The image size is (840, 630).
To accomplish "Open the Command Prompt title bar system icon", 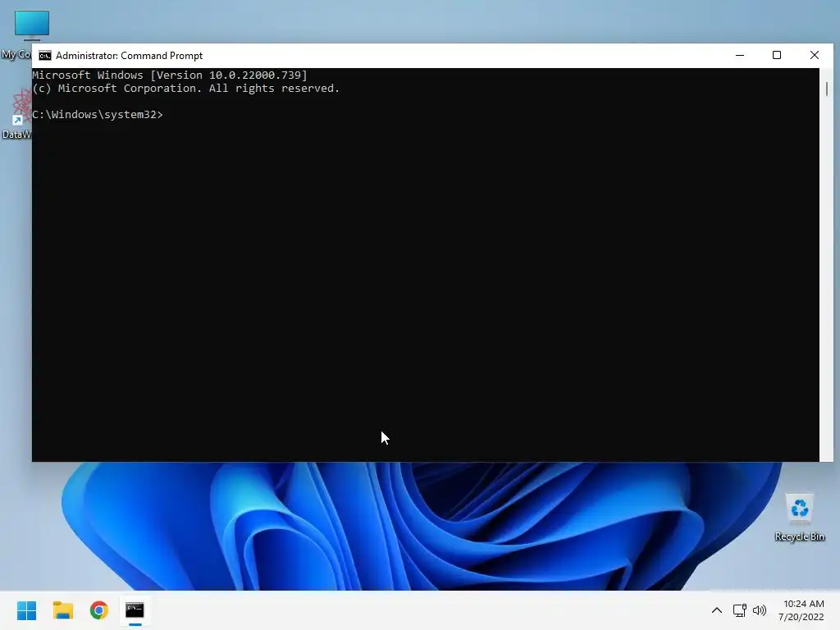I will point(45,56).
